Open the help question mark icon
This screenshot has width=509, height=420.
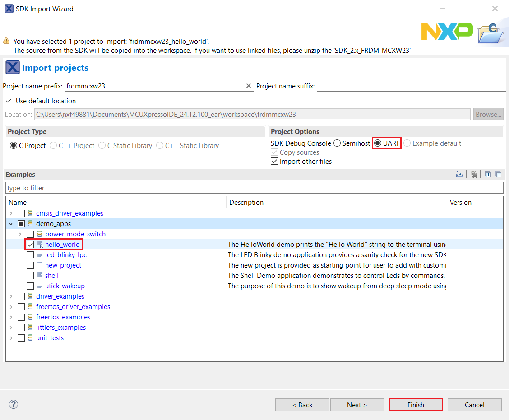click(13, 404)
